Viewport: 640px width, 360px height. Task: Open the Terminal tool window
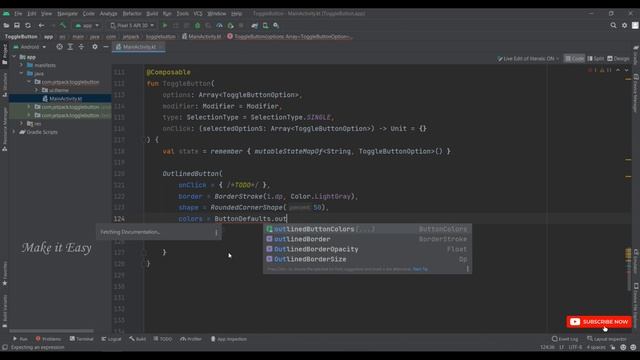tap(82, 339)
